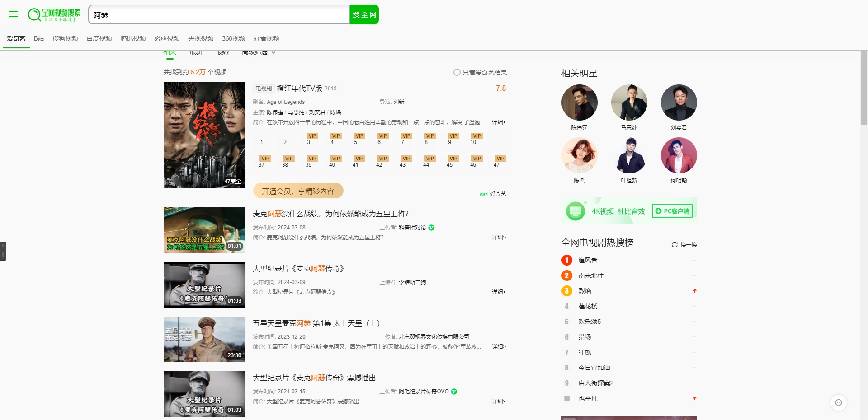Open 欢乐颂5 in hot search list
868x420 pixels.
coord(590,322)
